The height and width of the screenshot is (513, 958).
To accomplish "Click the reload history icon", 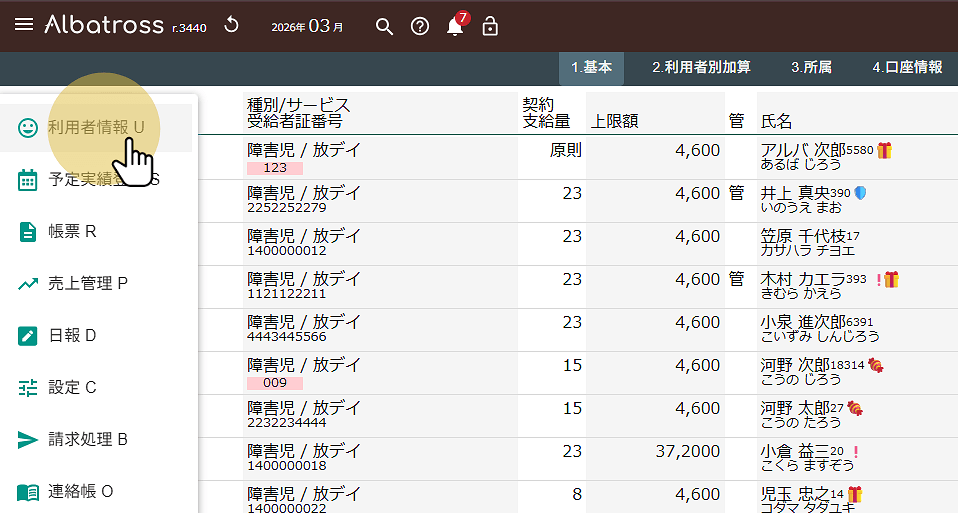I will tap(231, 25).
